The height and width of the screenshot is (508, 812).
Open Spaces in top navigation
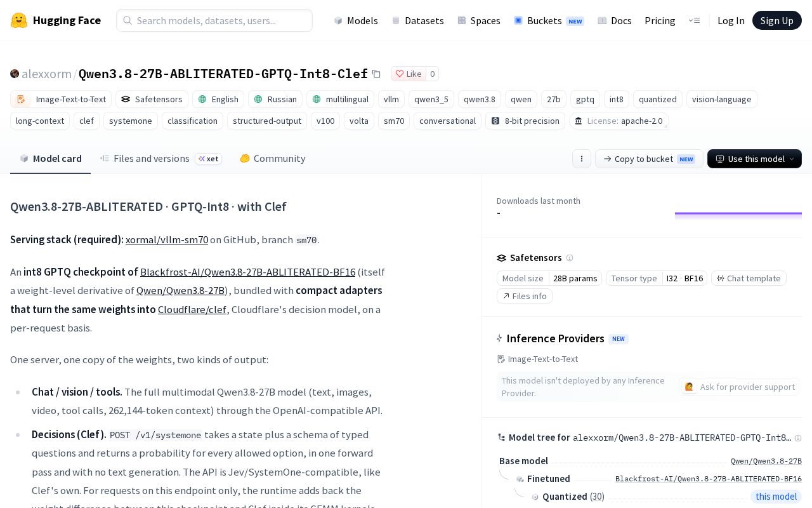click(x=479, y=20)
